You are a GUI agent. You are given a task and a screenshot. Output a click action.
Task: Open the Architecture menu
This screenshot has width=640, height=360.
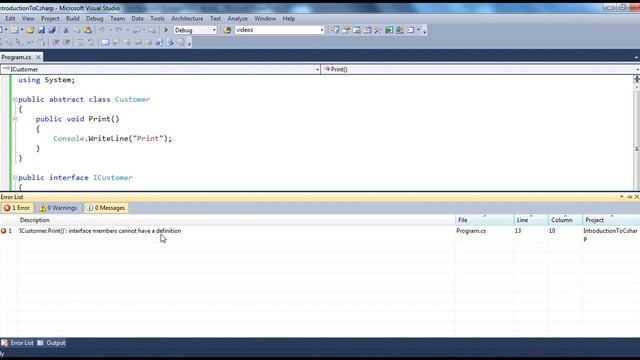[x=187, y=18]
